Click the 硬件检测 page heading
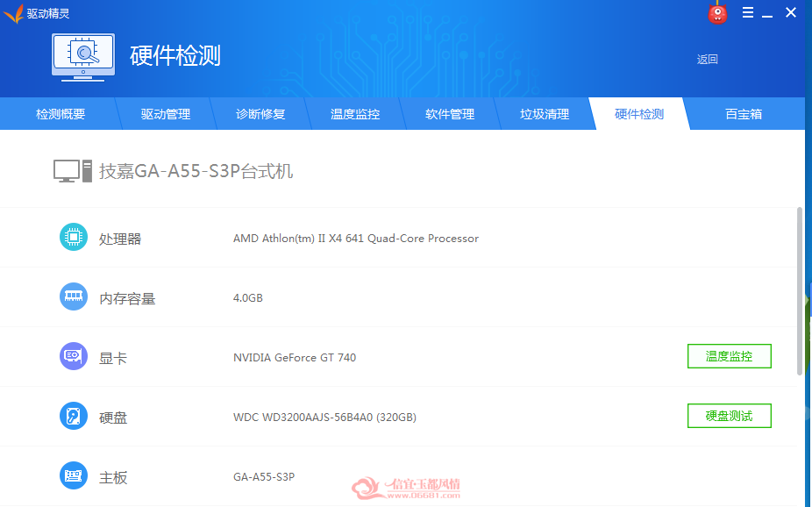This screenshot has width=812, height=507. pos(175,55)
